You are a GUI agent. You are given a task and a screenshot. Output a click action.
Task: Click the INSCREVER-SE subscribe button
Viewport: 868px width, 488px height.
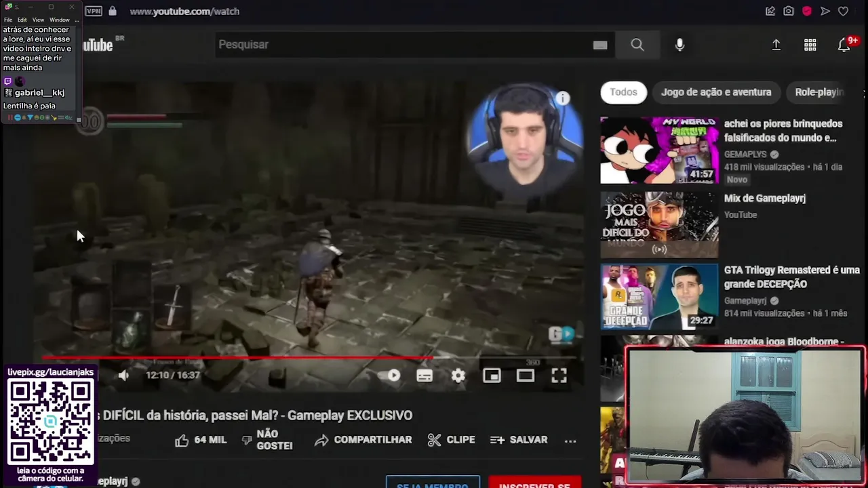point(535,483)
